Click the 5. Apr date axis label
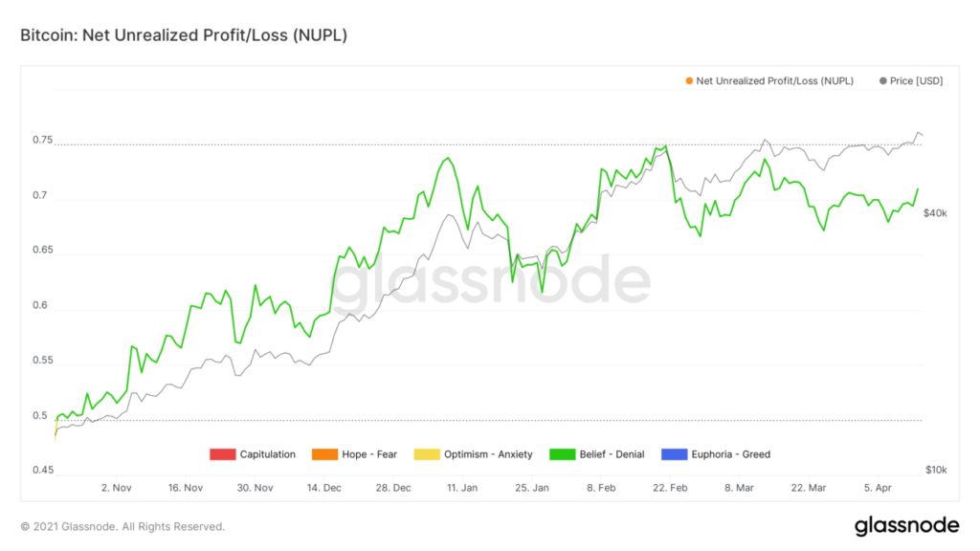The image size is (980, 551). click(x=878, y=488)
